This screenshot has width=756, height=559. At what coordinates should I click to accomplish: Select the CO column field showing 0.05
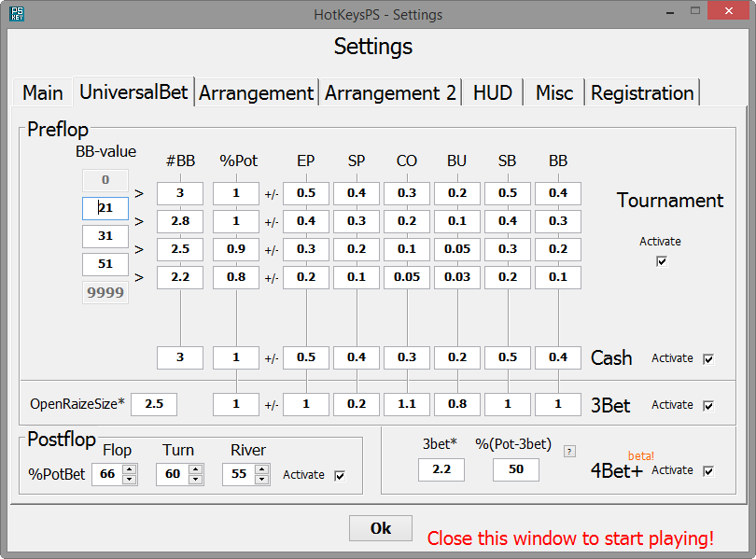coord(407,277)
